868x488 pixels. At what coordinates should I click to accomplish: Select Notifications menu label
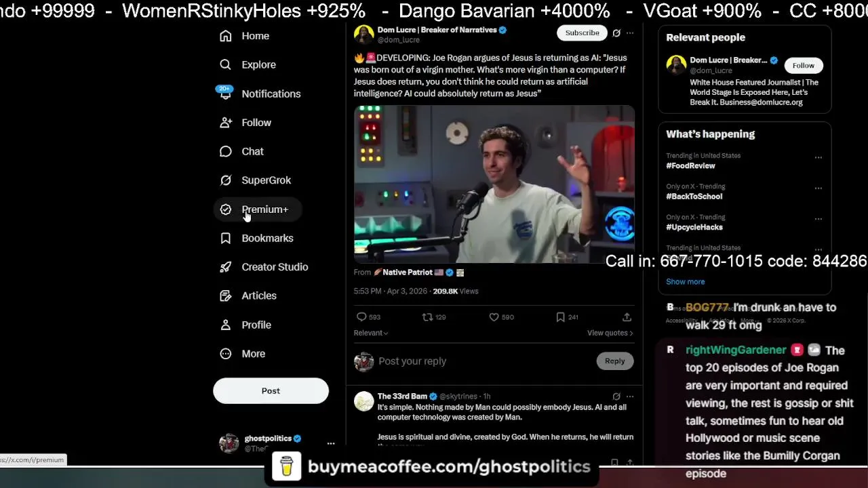271,94
